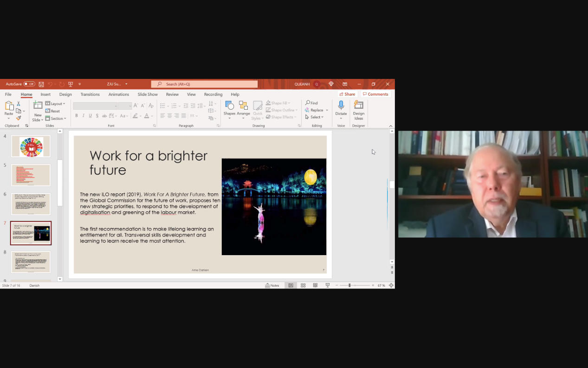Toggle Reading View in status bar
This screenshot has width=588, height=368.
click(315, 285)
